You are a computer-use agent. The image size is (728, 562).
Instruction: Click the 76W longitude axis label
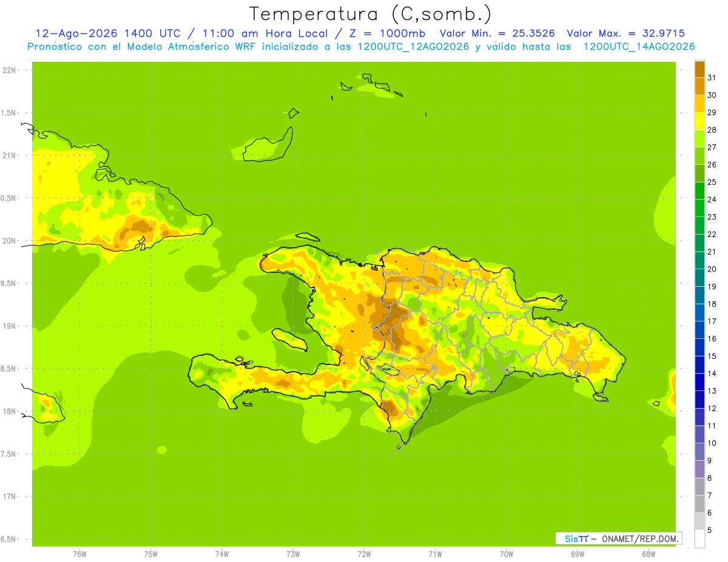(79, 554)
